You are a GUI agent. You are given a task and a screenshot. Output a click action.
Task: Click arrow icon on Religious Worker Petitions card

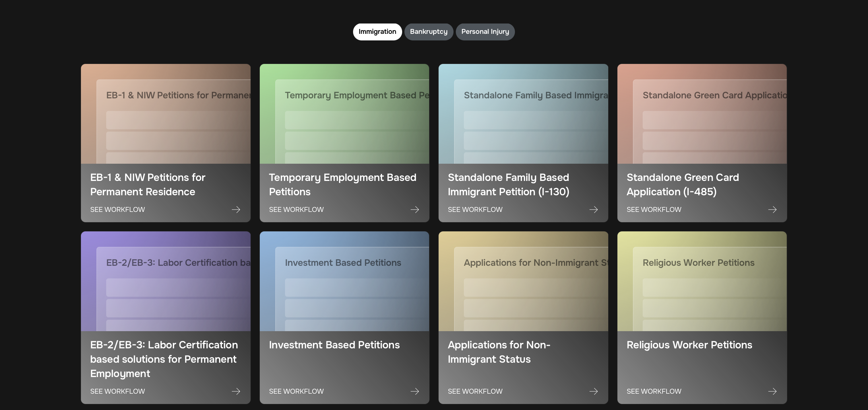pos(772,391)
